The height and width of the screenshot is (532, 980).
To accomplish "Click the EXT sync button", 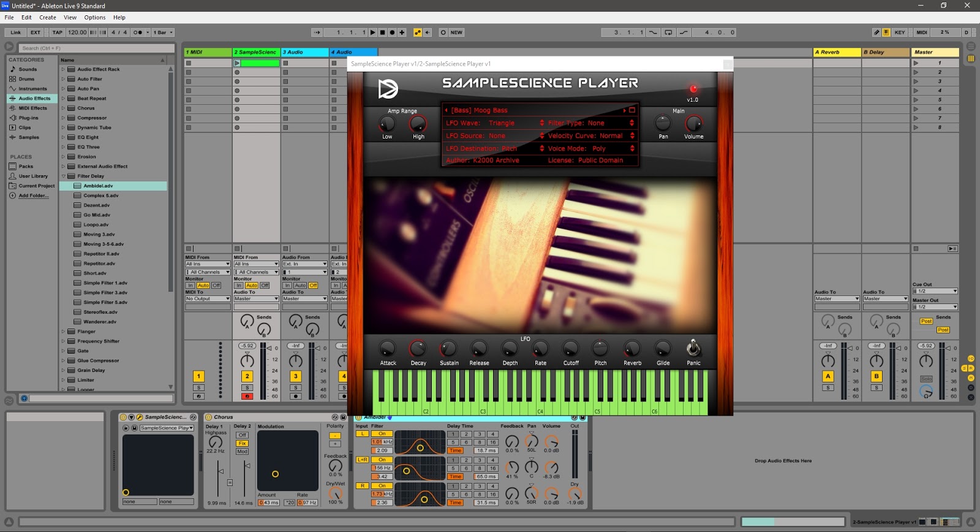I will 36,32.
